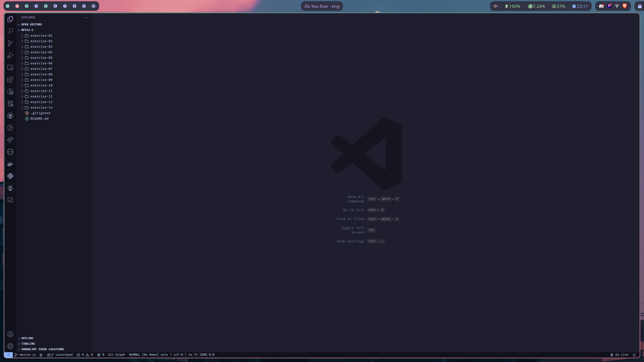Click the Wi-Fi tray icon
The image size is (644, 362).
617,6
